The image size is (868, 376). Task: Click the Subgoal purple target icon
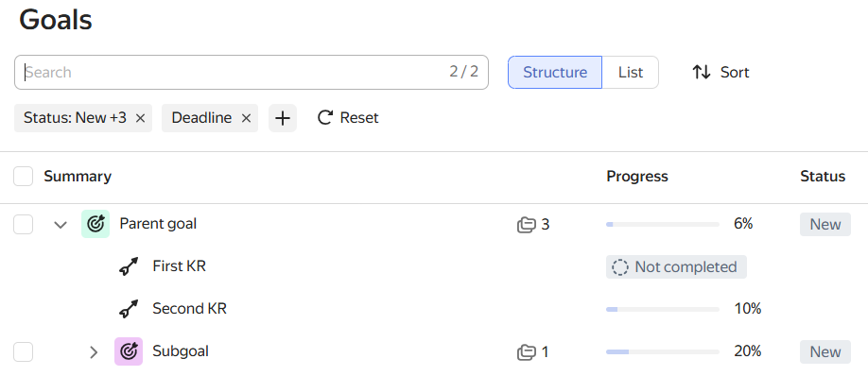tap(129, 351)
